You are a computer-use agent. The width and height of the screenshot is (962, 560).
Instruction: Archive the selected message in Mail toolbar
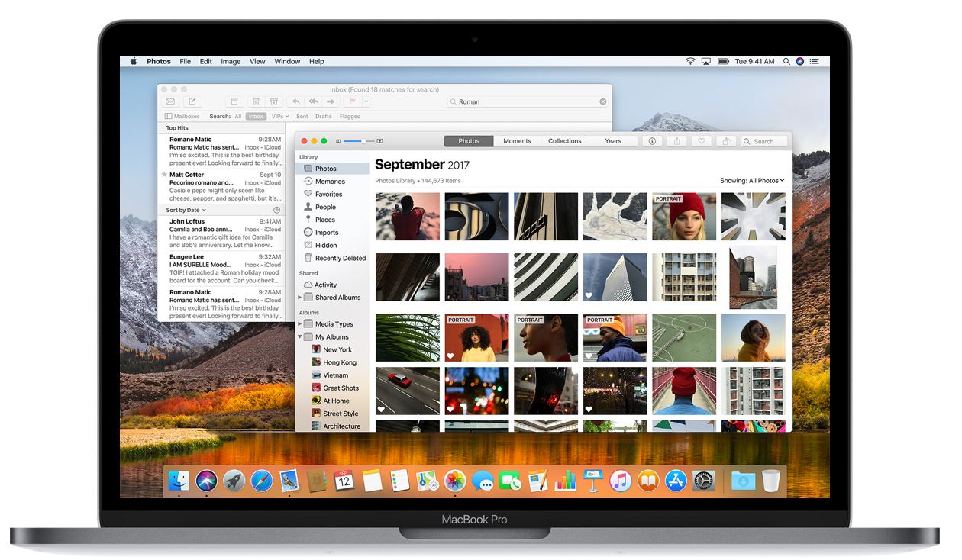234,101
